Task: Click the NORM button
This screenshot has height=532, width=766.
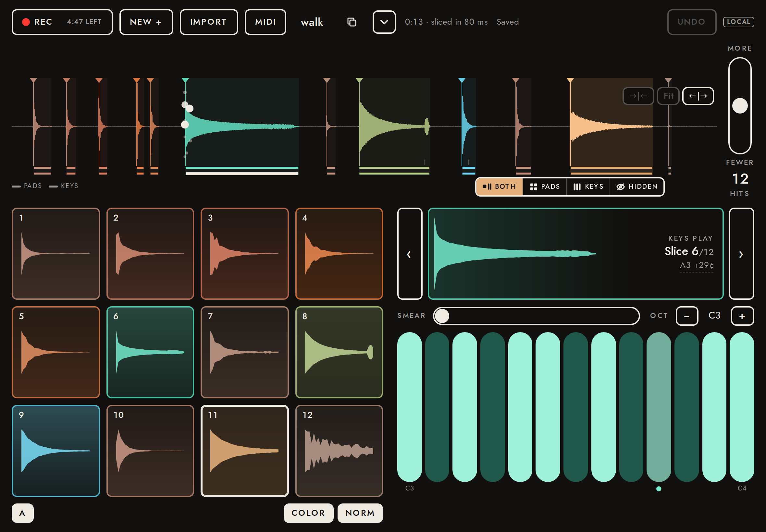Action: [360, 513]
